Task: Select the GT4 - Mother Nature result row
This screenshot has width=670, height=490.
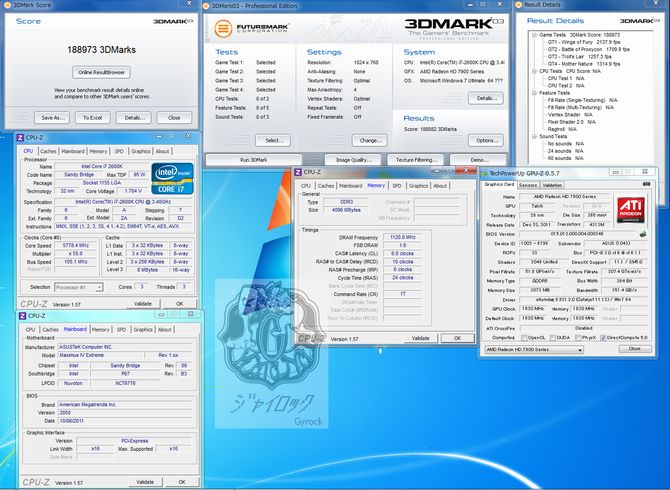Action: pos(584,64)
